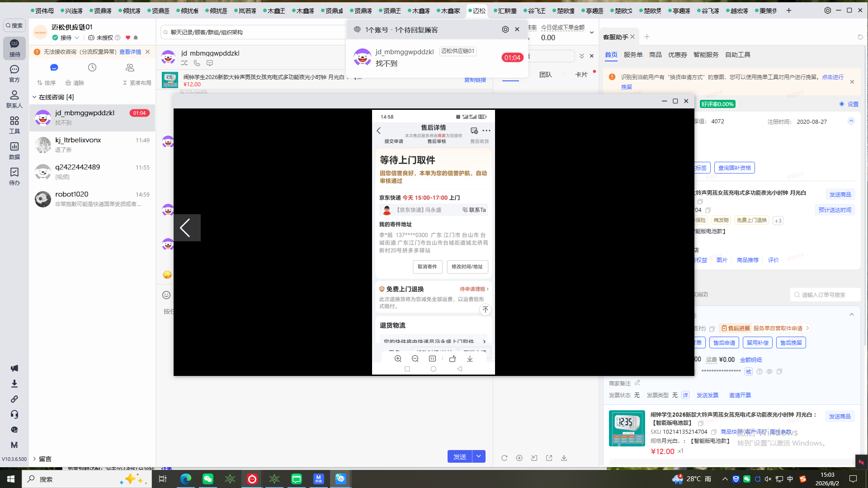The height and width of the screenshot is (488, 868).
Task: Open the Windows Start menu
Action: [x=11, y=479]
